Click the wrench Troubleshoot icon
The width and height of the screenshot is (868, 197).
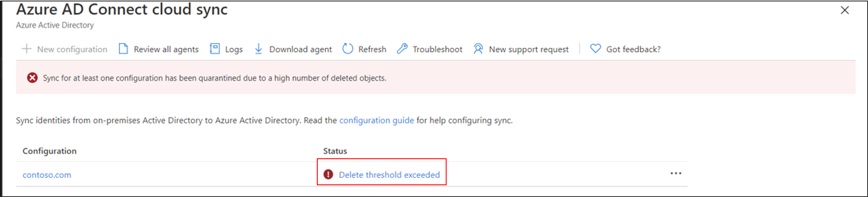click(402, 49)
